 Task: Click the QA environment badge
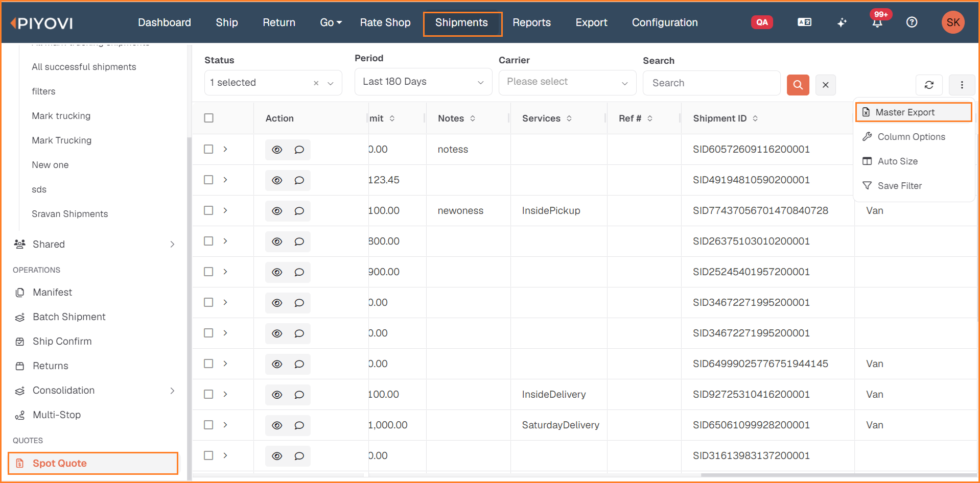pos(762,22)
